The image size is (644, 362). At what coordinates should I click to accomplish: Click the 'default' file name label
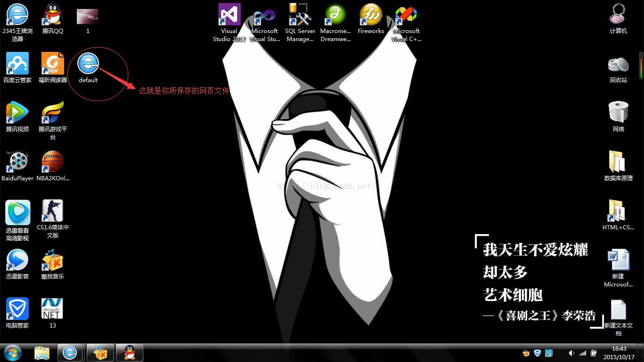88,80
